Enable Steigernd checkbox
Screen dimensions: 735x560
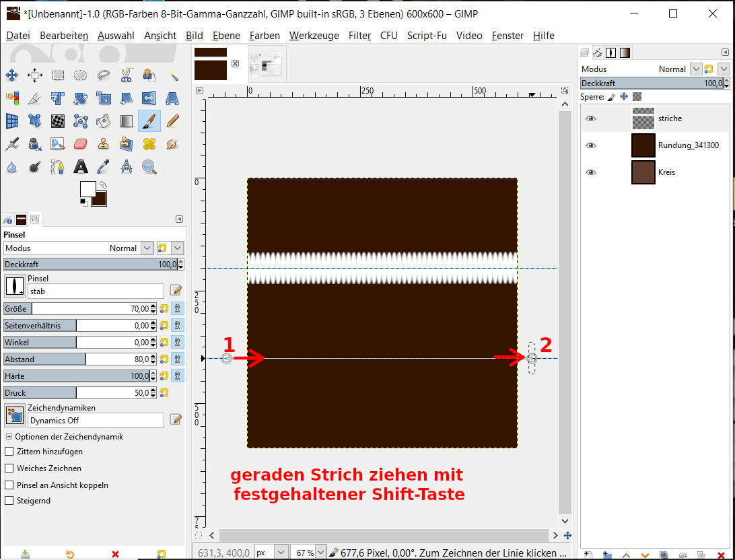[9, 501]
